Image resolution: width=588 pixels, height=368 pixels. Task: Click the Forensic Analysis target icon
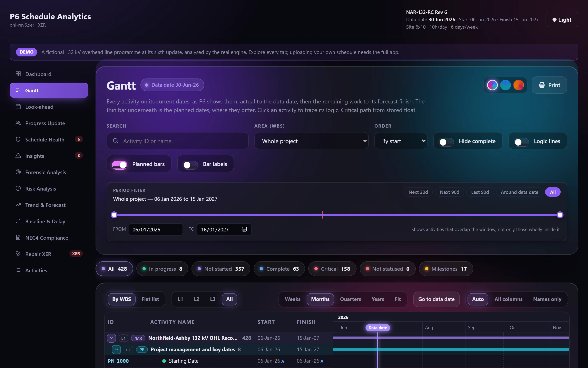coord(18,172)
